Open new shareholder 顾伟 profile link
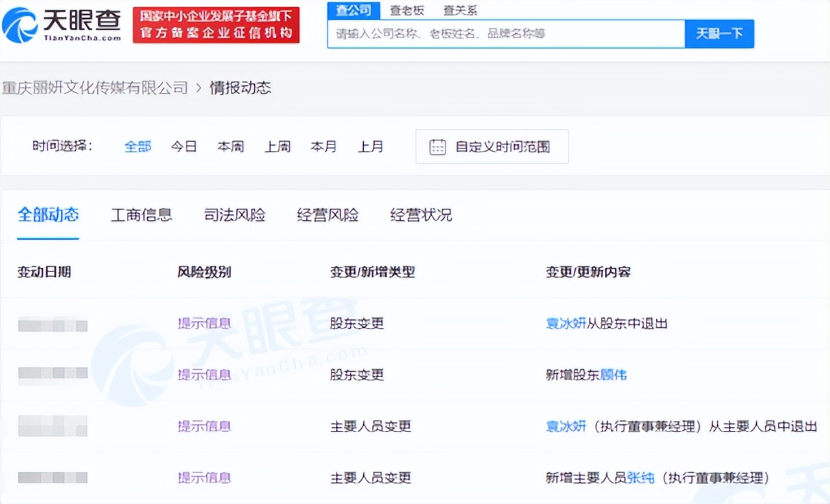The height and width of the screenshot is (504, 830). (615, 374)
